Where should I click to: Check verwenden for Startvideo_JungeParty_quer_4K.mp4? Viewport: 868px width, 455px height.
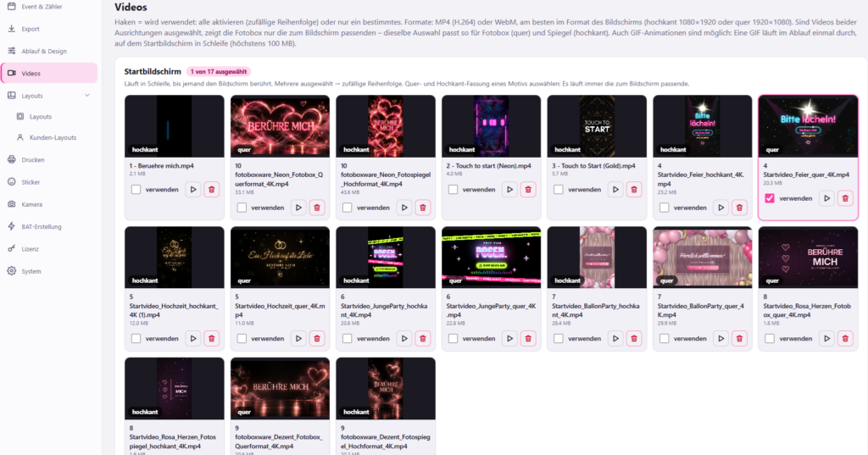click(453, 338)
